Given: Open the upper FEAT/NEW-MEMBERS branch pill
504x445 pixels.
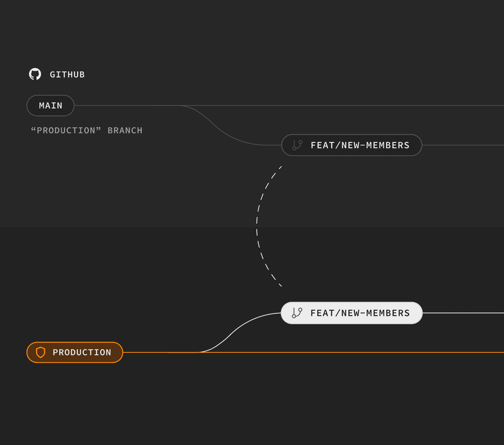Looking at the screenshot, I should point(351,145).
